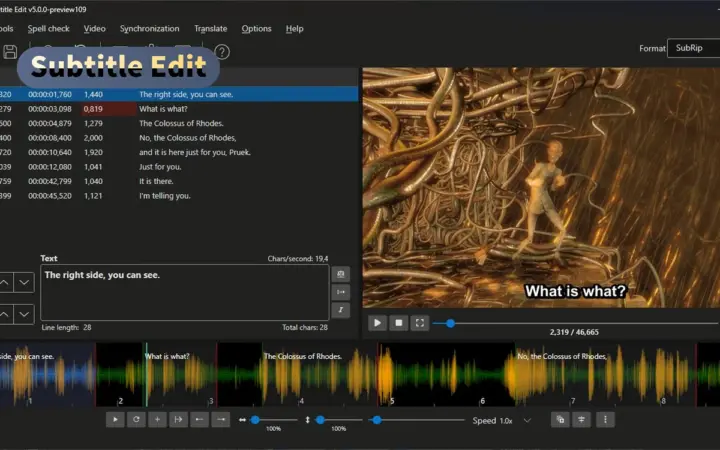Open the Video menu
Screen dimensions: 720x450
[x=95, y=28]
